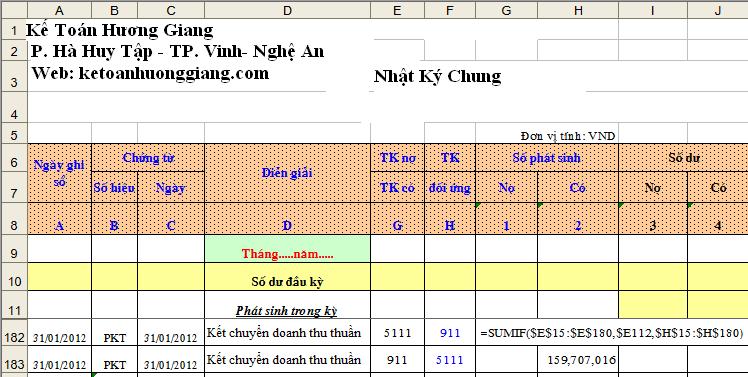
Task: Select column D header
Action: 287,10
